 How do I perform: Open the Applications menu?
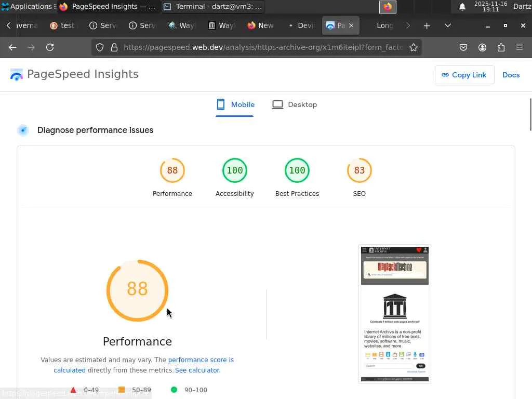(28, 6)
